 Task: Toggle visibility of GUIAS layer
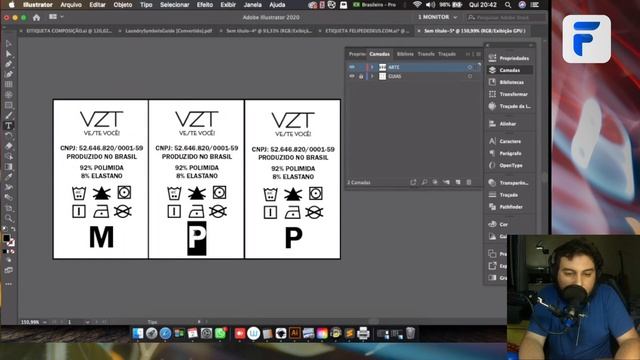[351, 76]
